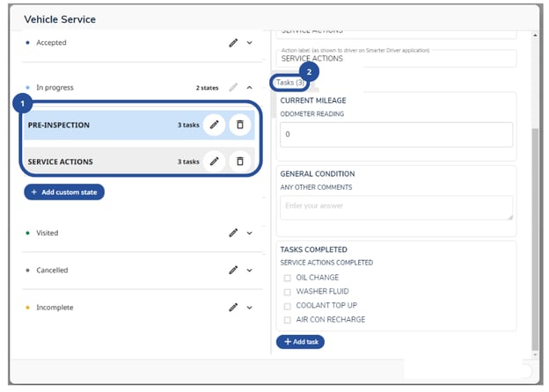This screenshot has width=549, height=392.
Task: Click the Odometer reading input field
Action: 396,134
